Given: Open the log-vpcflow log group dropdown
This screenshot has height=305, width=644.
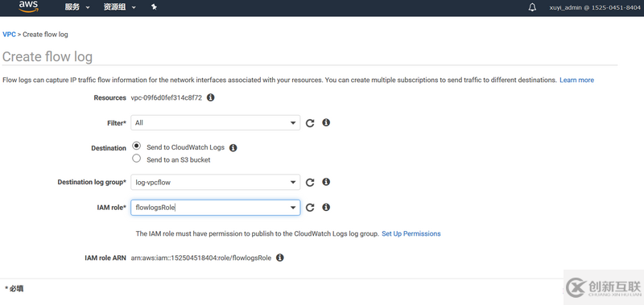Looking at the screenshot, I should 215,182.
